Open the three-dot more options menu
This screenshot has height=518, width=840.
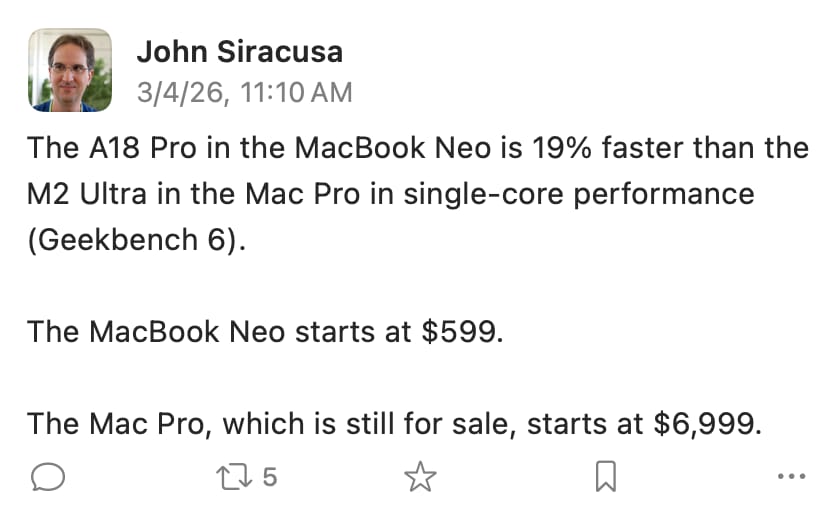tap(791, 478)
